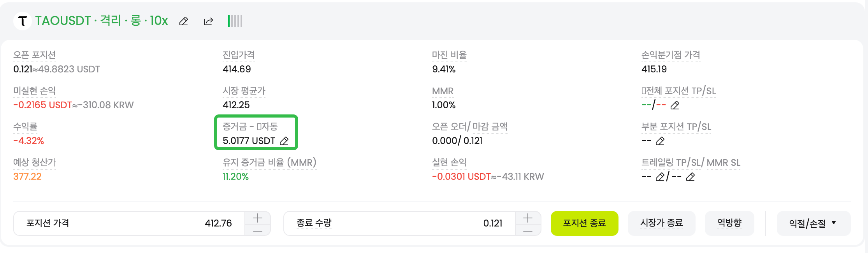868x253 pixels.
Task: Edit the MMR SL with its pencil icon
Action: tap(690, 177)
